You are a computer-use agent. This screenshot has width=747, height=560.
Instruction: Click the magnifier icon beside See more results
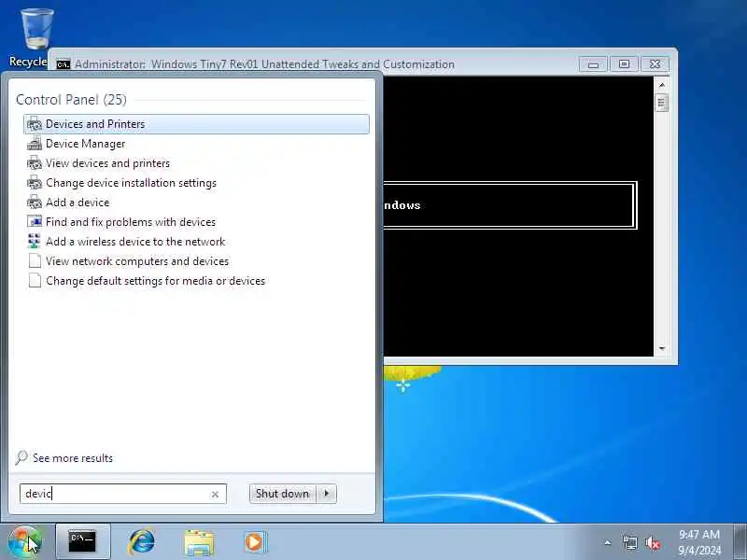click(21, 457)
